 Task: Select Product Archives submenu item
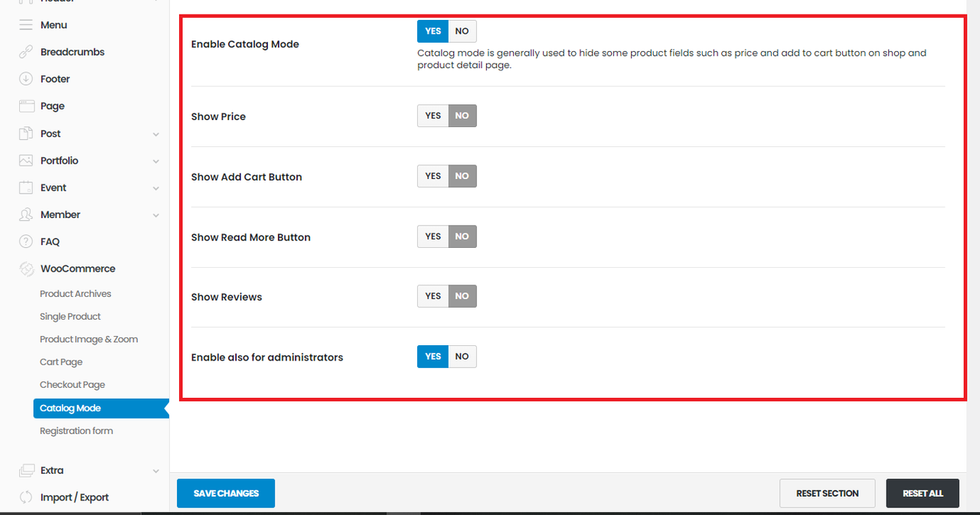tap(76, 294)
